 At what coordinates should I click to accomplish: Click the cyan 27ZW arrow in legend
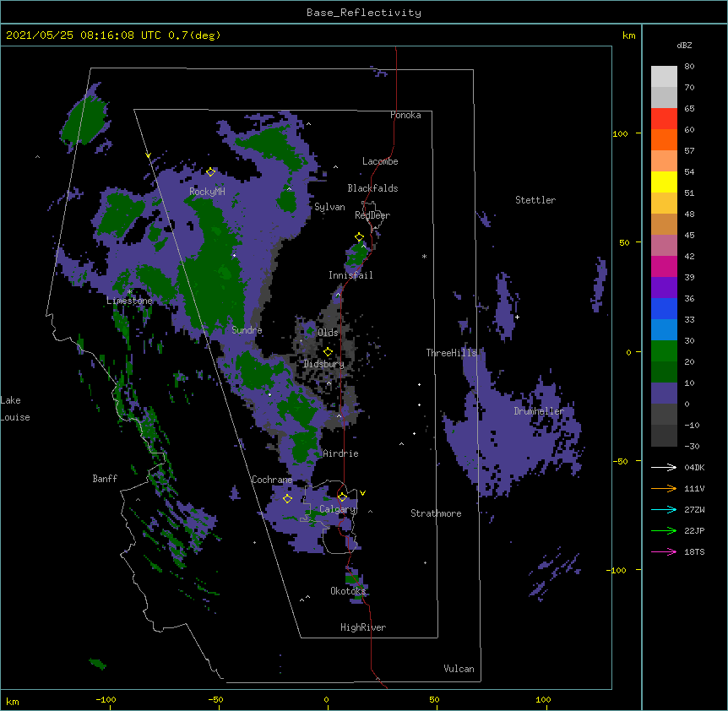[664, 509]
